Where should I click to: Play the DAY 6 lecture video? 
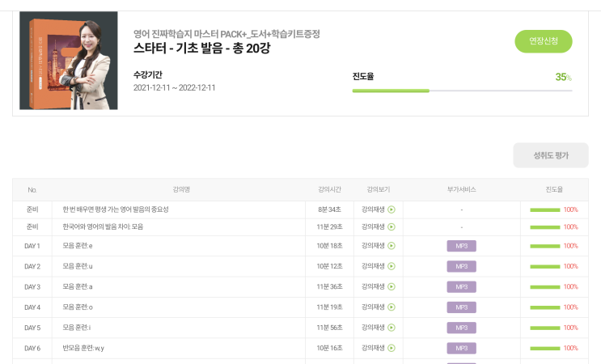pyautogui.click(x=379, y=348)
